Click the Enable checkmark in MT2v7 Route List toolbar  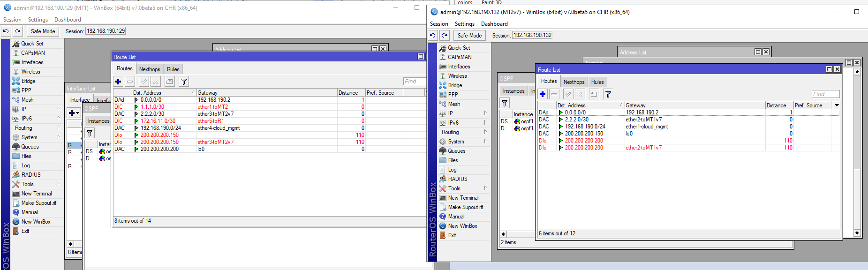tap(568, 94)
